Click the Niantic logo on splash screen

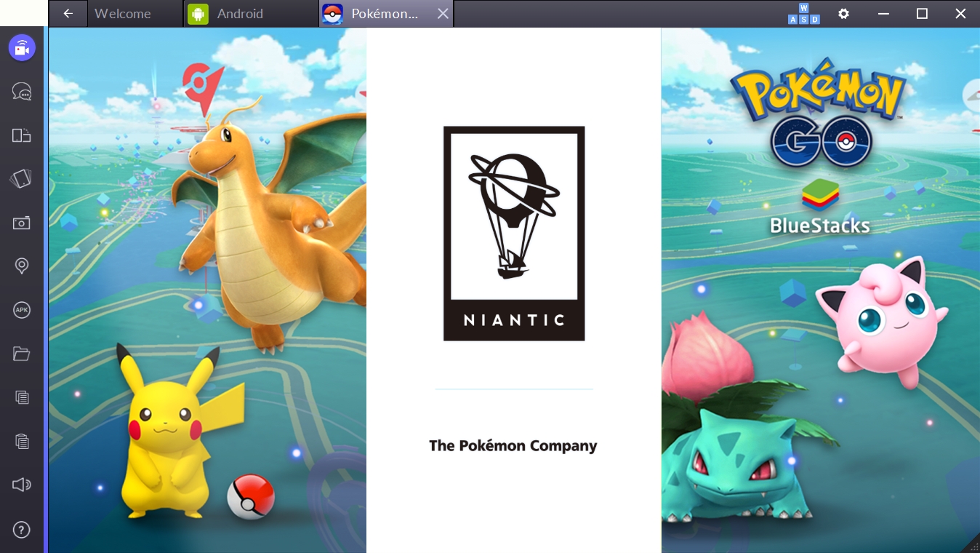coord(514,234)
